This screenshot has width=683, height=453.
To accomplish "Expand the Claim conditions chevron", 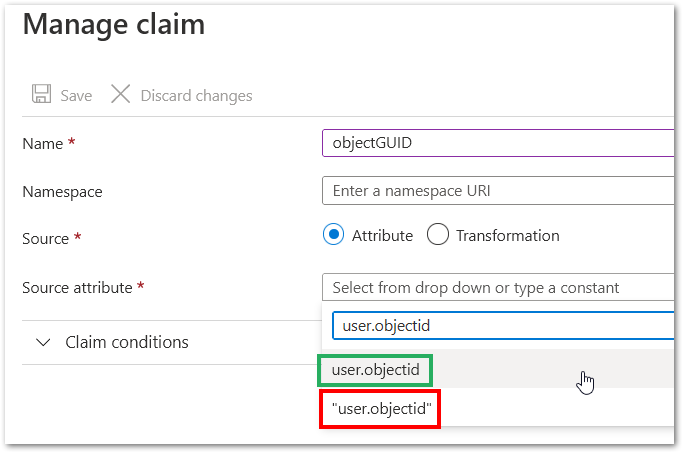I will tap(43, 342).
